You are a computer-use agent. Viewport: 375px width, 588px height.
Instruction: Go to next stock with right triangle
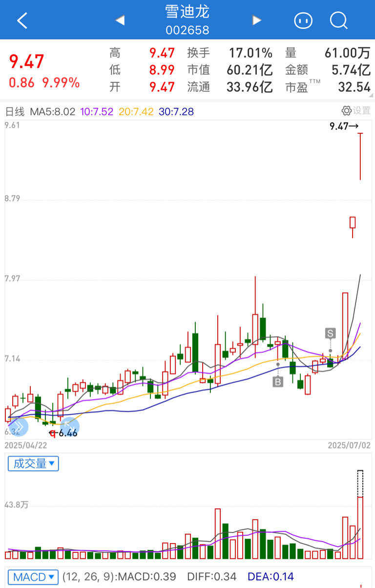(257, 21)
